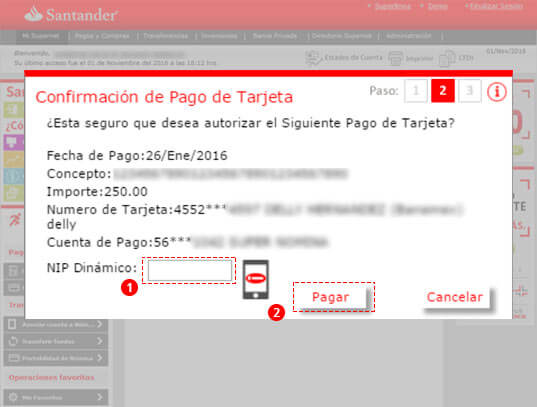Screen dimensions: 537x407
Task: Open the Pagos y Compras menu
Action: 102,36
